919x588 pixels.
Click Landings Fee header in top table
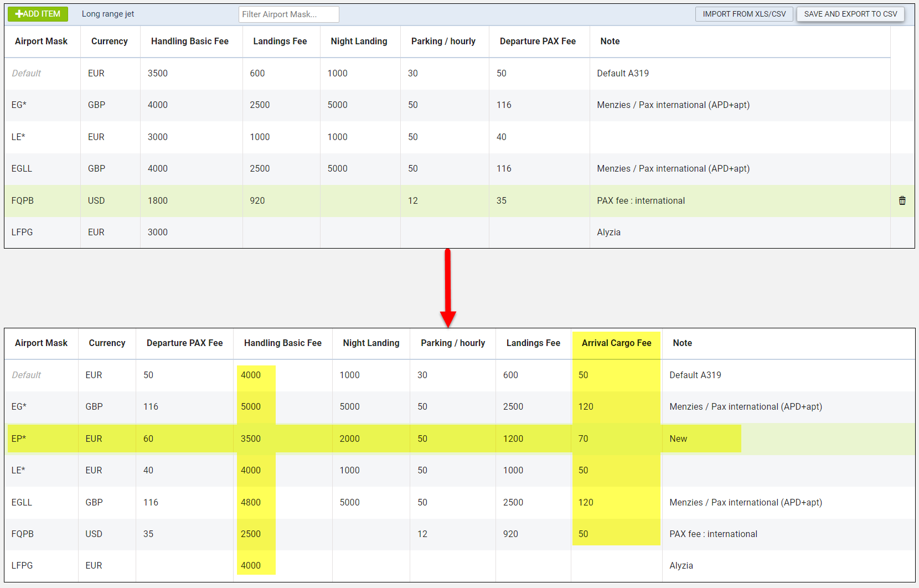pyautogui.click(x=280, y=41)
